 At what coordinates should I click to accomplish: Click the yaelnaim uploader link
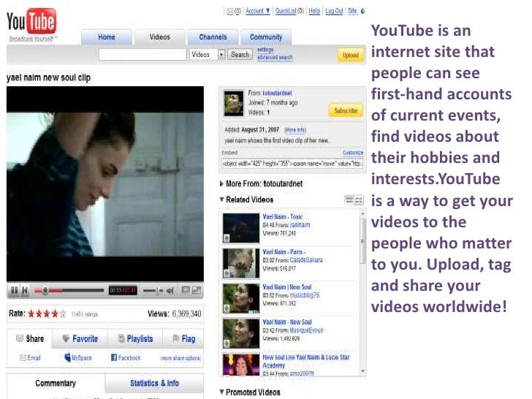click(300, 224)
